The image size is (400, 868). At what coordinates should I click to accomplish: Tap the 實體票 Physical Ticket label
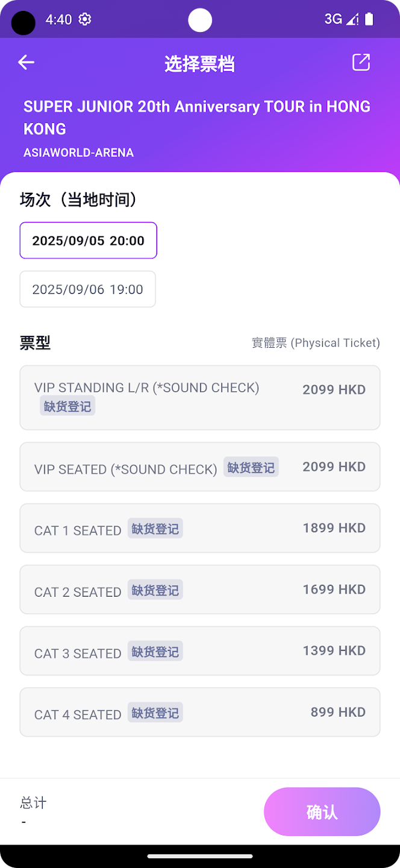coord(316,343)
